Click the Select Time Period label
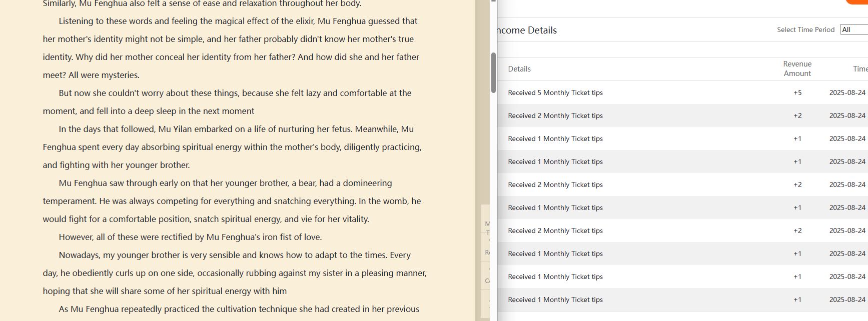This screenshot has width=868, height=321. click(x=805, y=29)
